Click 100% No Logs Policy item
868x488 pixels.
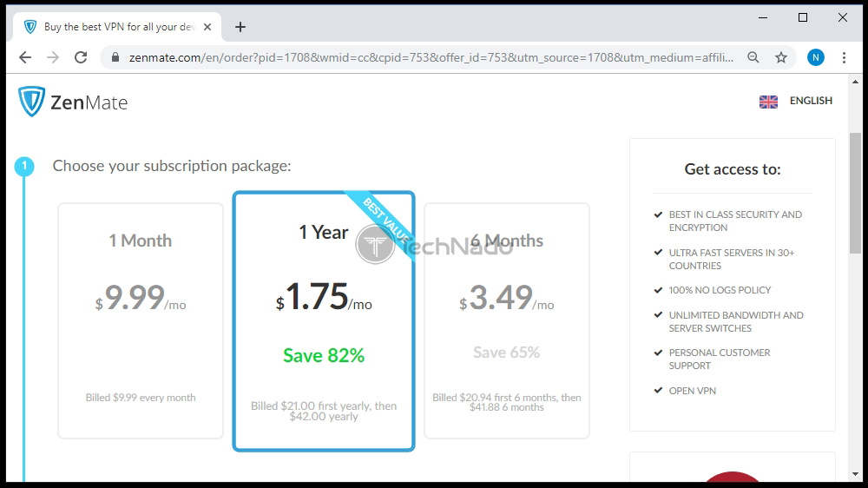[x=720, y=290]
